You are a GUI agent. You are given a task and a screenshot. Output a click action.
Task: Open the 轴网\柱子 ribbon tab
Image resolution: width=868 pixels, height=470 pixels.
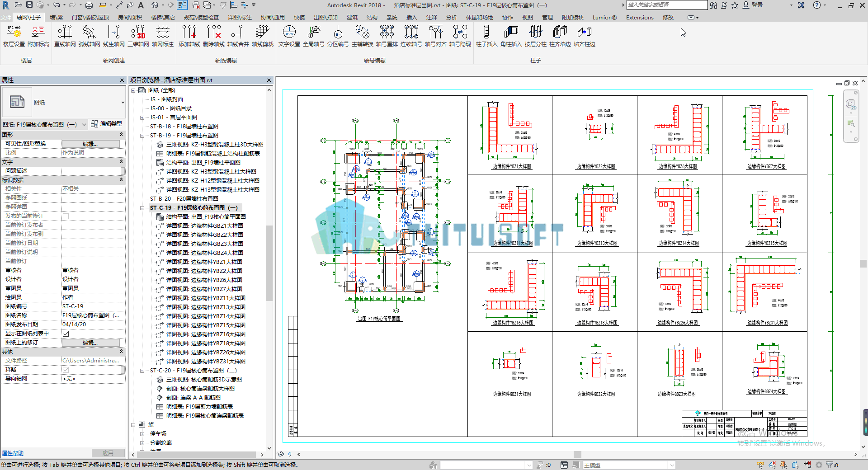(28, 18)
